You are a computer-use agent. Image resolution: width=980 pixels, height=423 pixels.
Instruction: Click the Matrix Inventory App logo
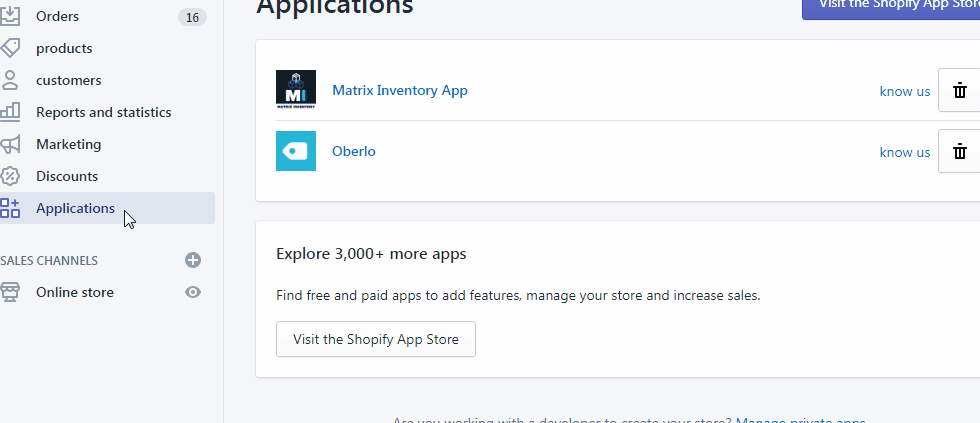296,89
